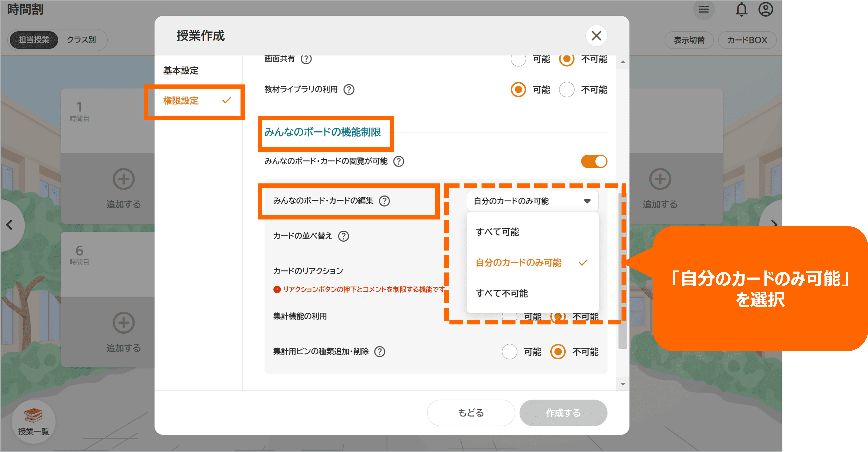Switch to 基本設定 tab

coord(181,71)
